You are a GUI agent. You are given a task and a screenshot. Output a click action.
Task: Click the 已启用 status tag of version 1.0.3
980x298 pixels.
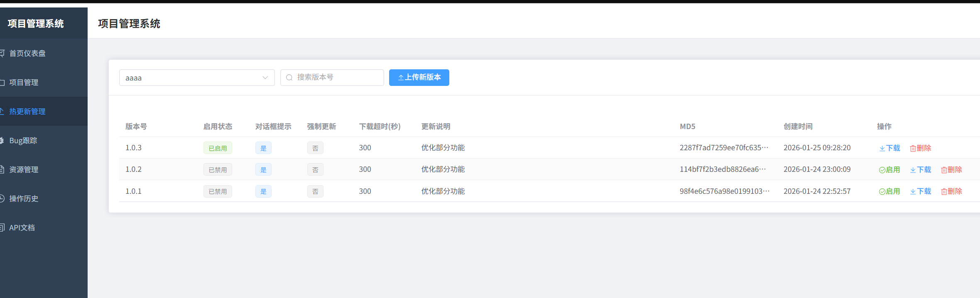(x=218, y=148)
